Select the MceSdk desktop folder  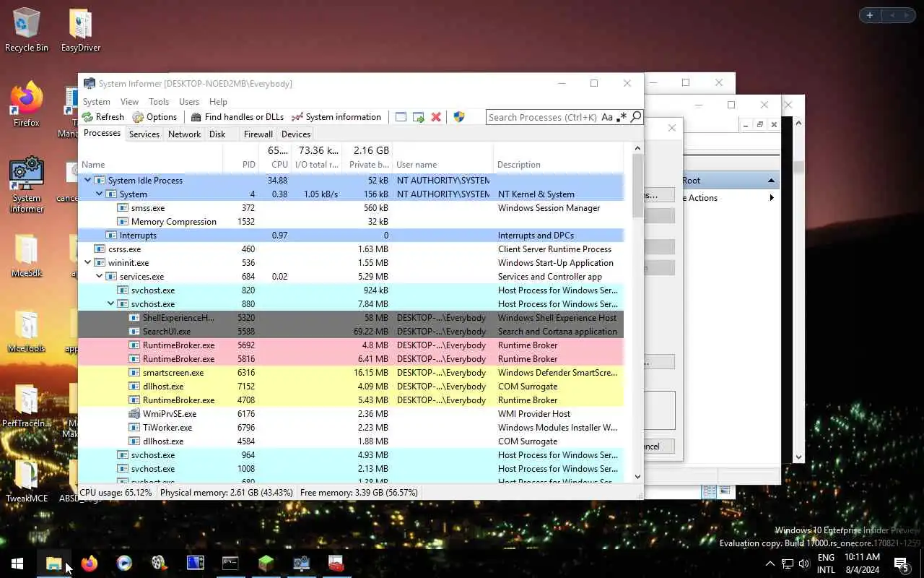click(x=27, y=256)
